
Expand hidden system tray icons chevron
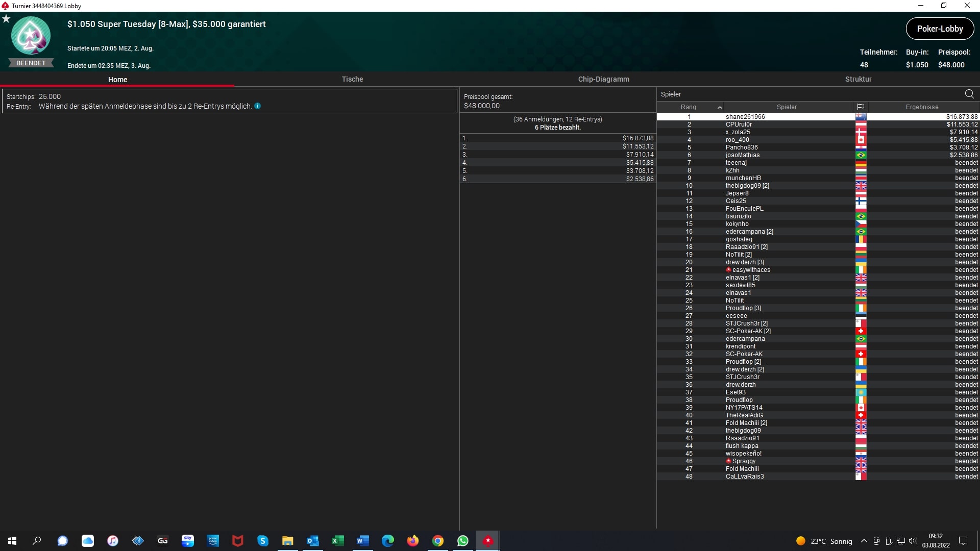864,541
